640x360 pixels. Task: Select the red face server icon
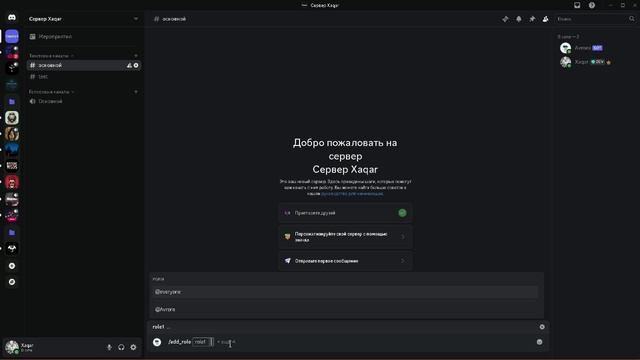[12, 182]
